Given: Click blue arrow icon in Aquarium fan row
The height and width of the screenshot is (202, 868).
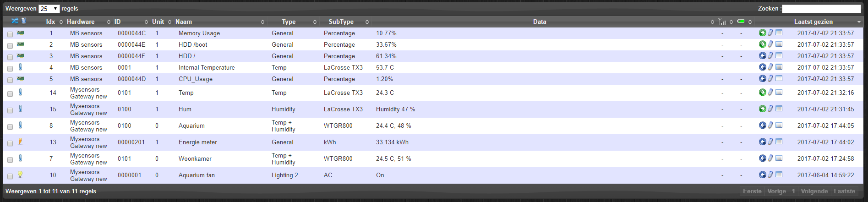Looking at the screenshot, I should coord(762,175).
